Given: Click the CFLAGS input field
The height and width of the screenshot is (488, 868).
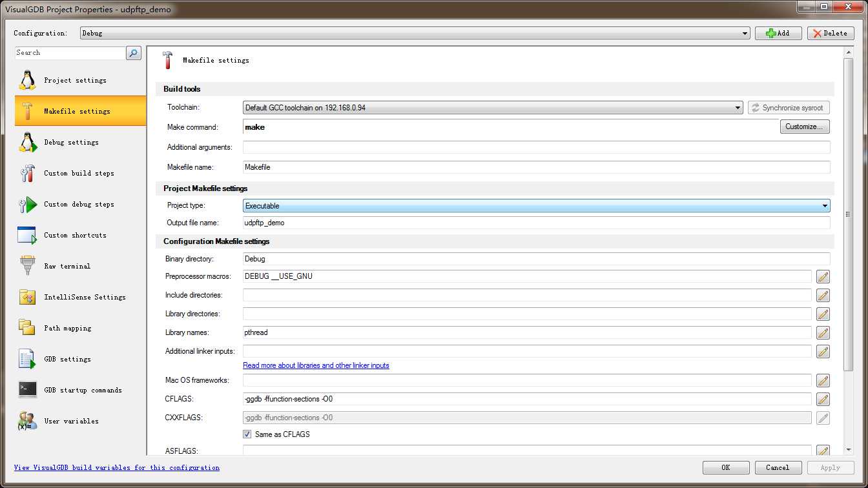Looking at the screenshot, I should (527, 399).
